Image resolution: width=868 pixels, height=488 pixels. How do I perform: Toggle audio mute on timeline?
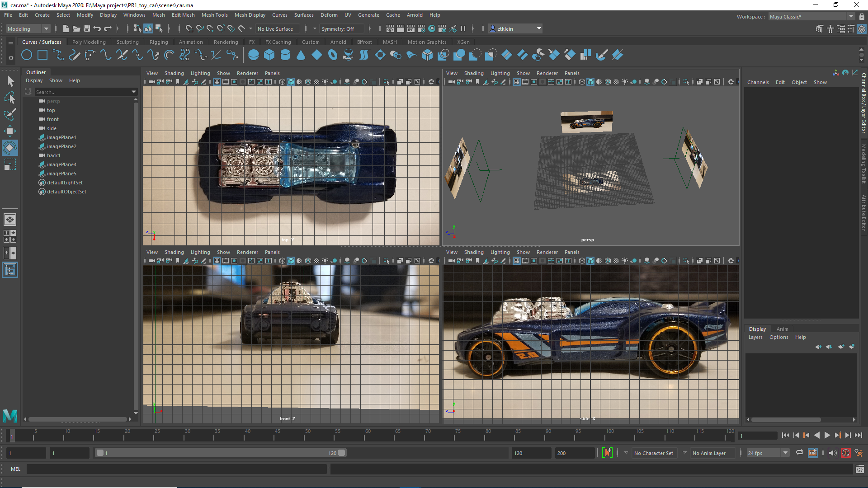(x=832, y=453)
